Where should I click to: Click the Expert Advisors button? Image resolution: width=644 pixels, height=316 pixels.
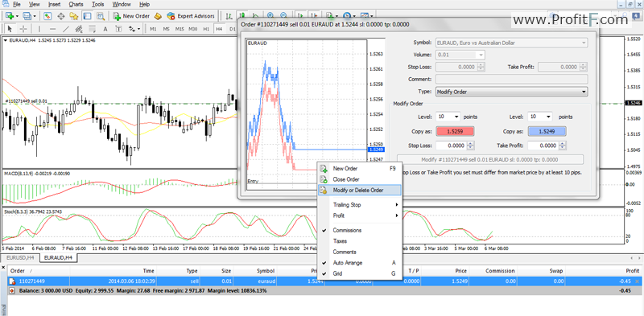pyautogui.click(x=191, y=16)
